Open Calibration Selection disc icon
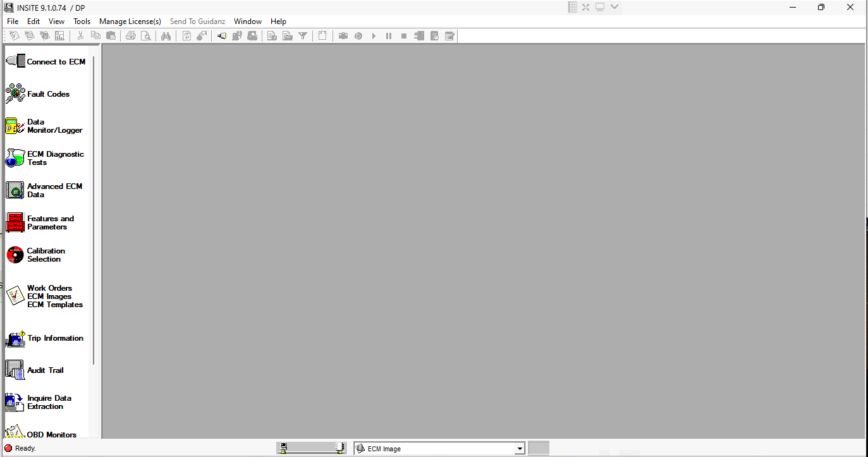Viewport: 868px width, 457px height. (15, 255)
